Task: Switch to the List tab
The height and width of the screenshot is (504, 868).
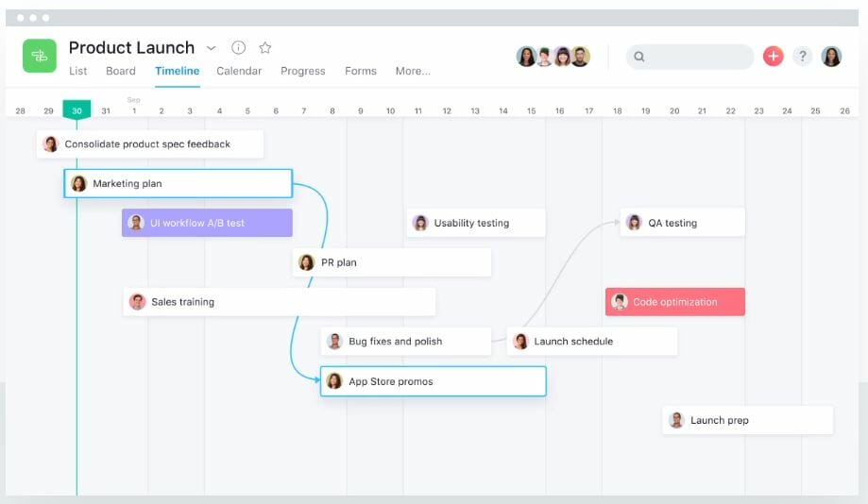Action: click(x=78, y=71)
